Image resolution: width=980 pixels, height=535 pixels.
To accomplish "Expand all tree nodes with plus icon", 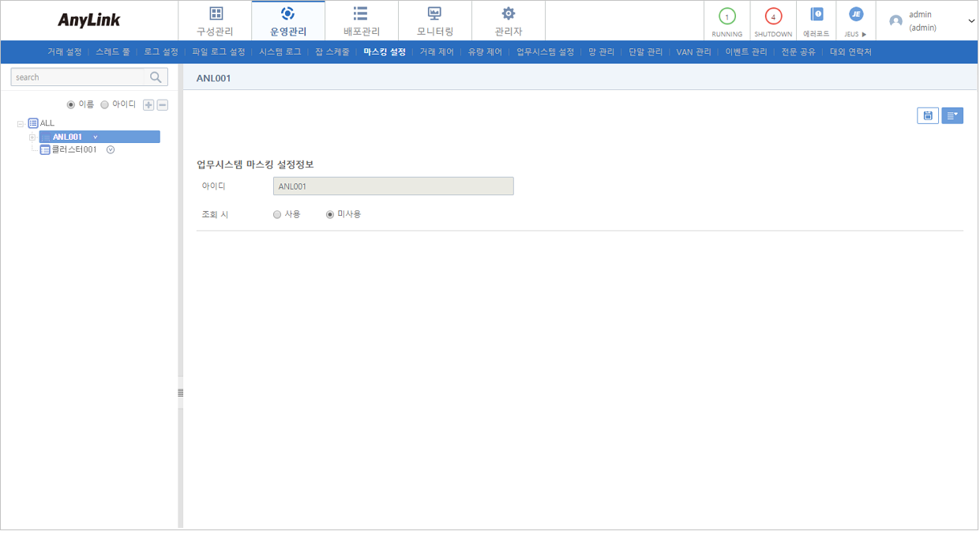I will coord(148,105).
